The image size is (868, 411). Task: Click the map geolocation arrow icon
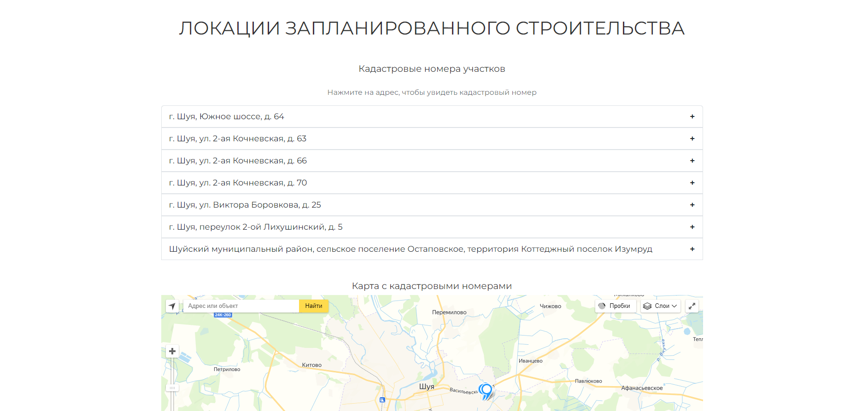click(172, 306)
